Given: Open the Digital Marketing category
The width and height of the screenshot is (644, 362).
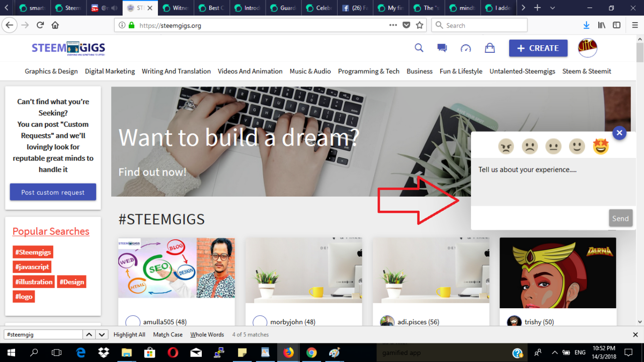Looking at the screenshot, I should click(110, 71).
